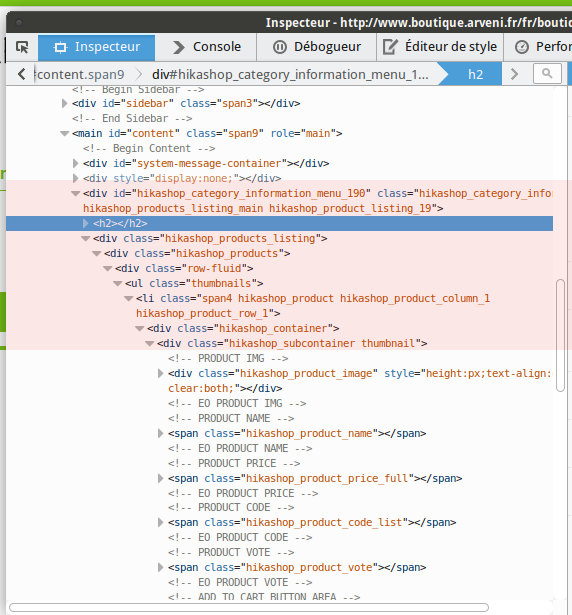Select the hikashop_product_vote span line
Image resolution: width=572 pixels, height=615 pixels.
coord(297,568)
